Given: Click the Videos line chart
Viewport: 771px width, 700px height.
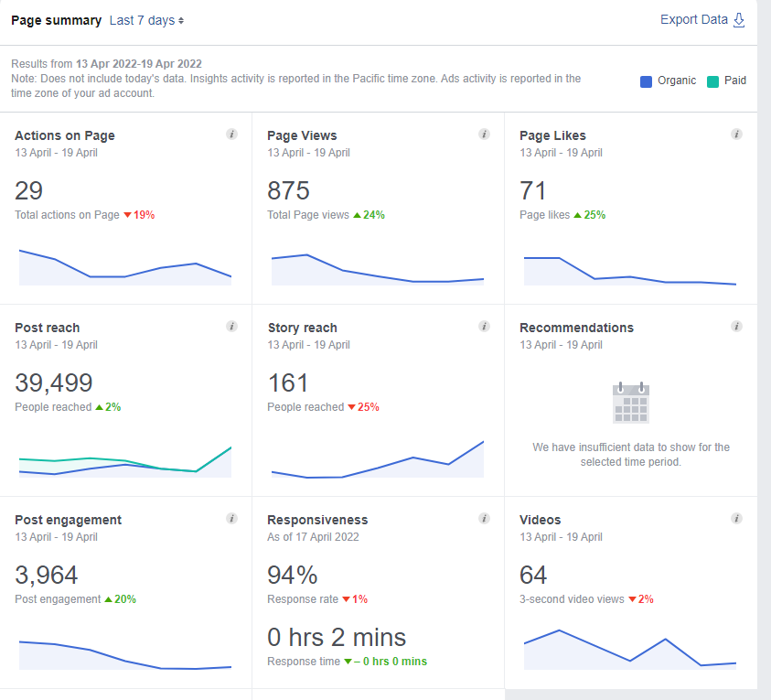Looking at the screenshot, I should tap(630, 650).
